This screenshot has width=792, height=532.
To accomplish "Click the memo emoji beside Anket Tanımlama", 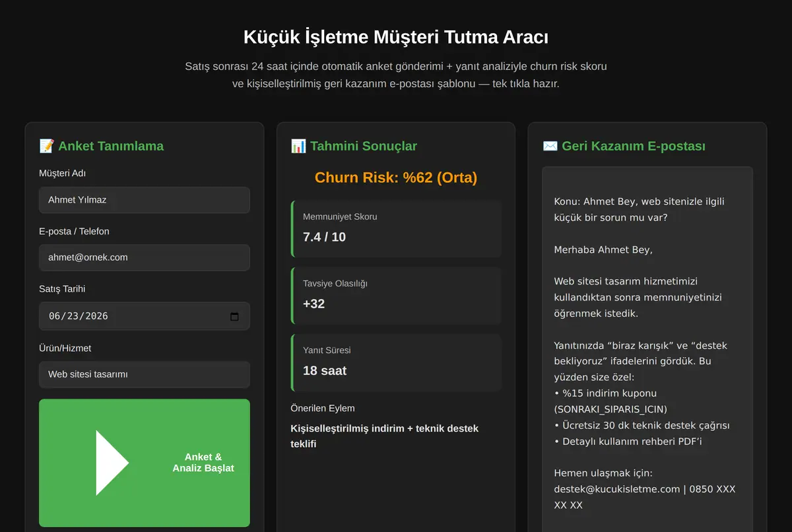I will pyautogui.click(x=47, y=146).
